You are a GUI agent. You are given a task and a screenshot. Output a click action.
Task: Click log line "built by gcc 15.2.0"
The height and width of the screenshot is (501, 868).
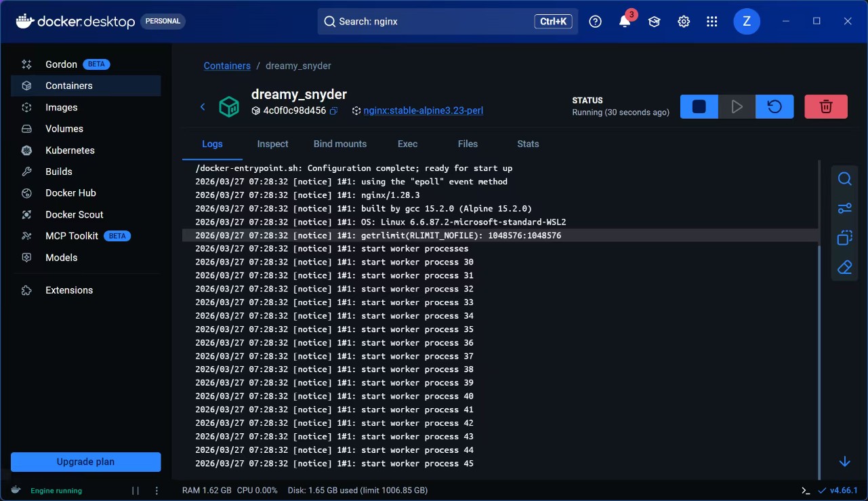[500, 209]
